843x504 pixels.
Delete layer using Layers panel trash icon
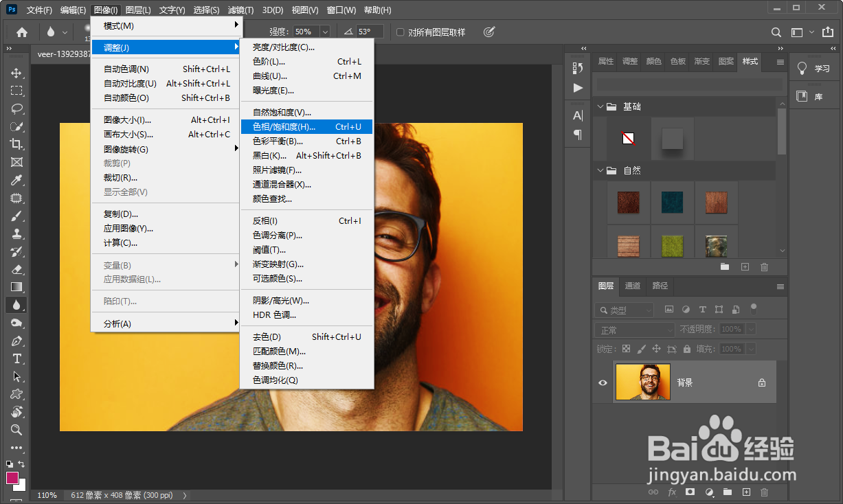pos(764,492)
